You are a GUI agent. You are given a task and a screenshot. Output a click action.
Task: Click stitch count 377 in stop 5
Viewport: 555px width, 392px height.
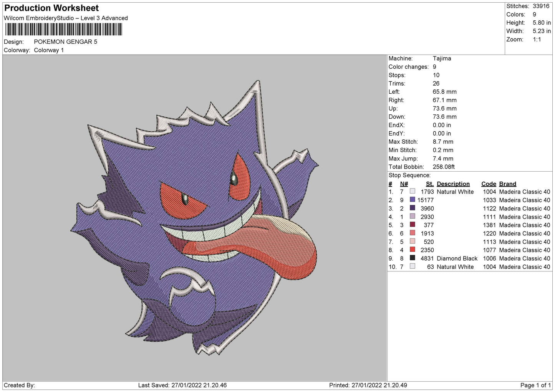(429, 225)
